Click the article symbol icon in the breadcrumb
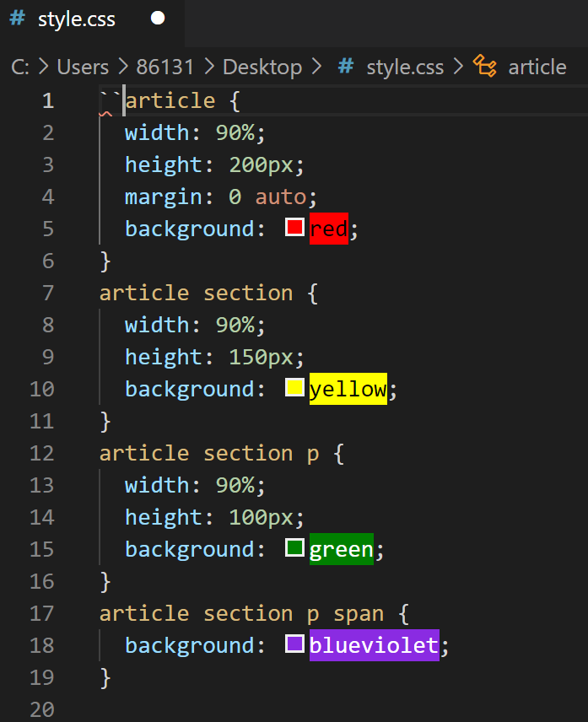Screen dimensions: 588x722 click(x=484, y=67)
